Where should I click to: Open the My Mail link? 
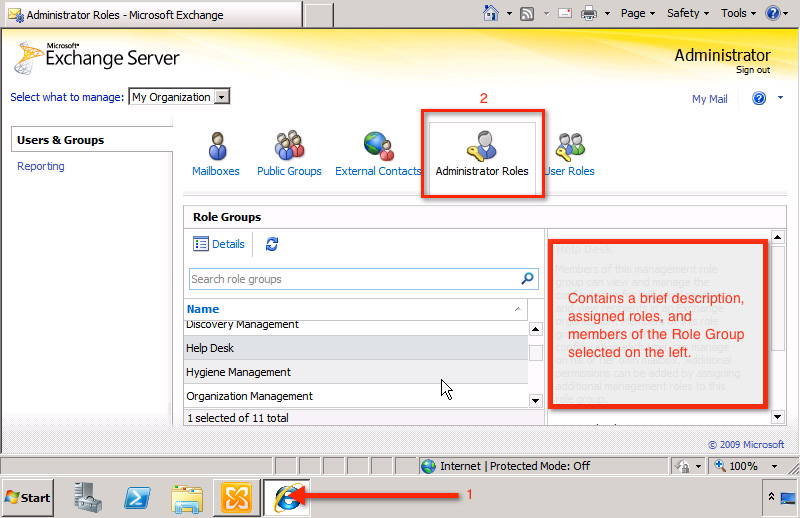(709, 99)
